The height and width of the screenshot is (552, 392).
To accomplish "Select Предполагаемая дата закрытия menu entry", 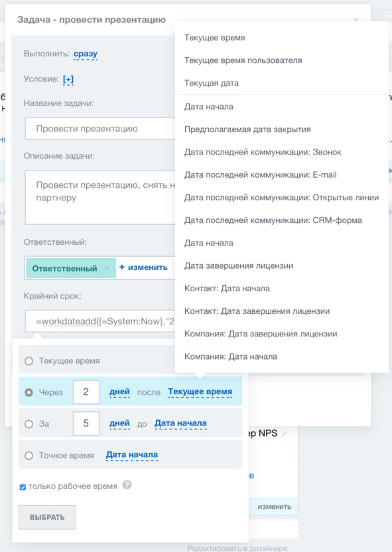I will pos(247,129).
